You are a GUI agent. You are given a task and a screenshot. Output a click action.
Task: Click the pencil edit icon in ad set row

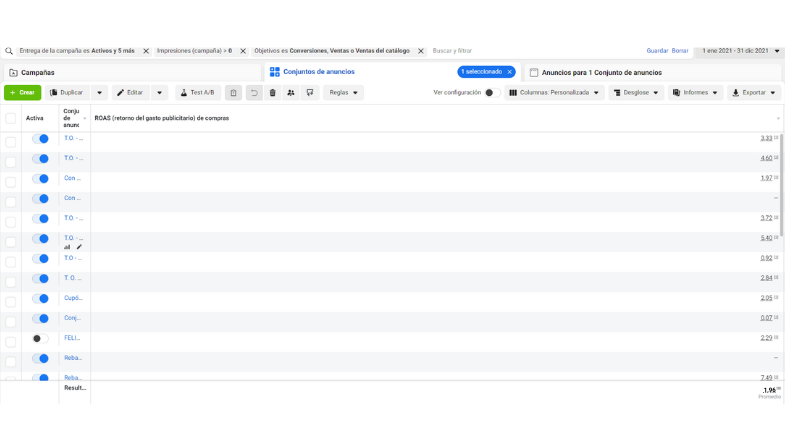point(79,247)
